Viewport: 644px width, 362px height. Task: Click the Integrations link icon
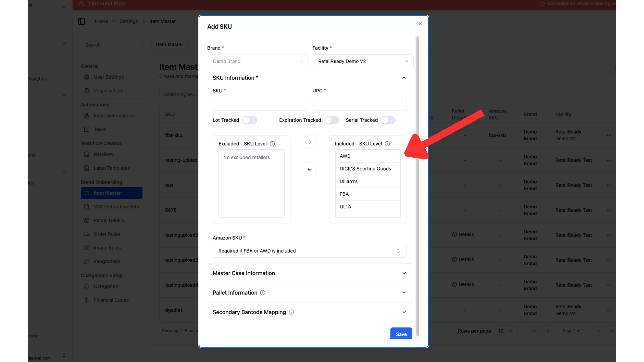pyautogui.click(x=86, y=261)
